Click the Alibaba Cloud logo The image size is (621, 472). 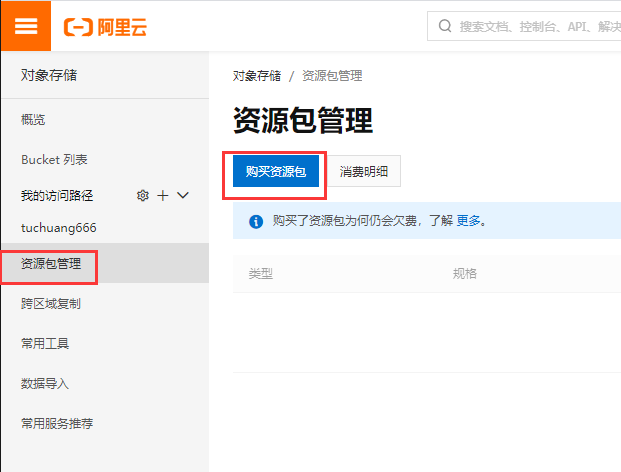[105, 27]
